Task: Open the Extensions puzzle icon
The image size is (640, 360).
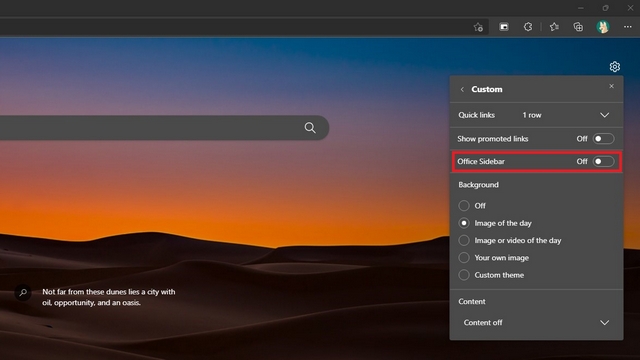Action: pos(528,27)
